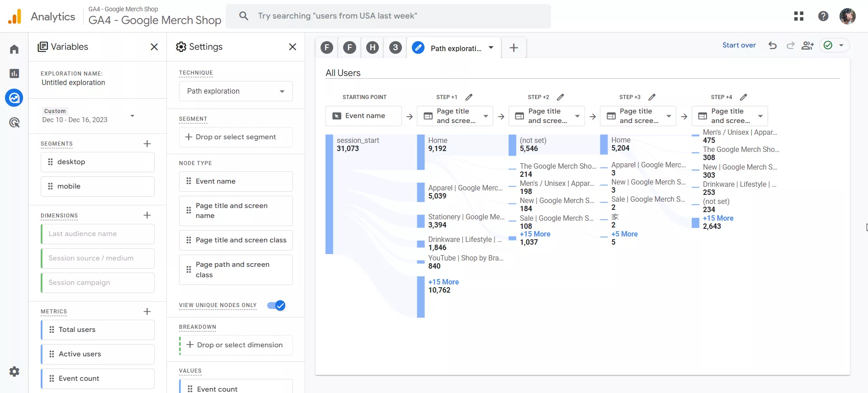Click the green data quality check icon
Image resolution: width=868 pixels, height=393 pixels.
point(828,45)
